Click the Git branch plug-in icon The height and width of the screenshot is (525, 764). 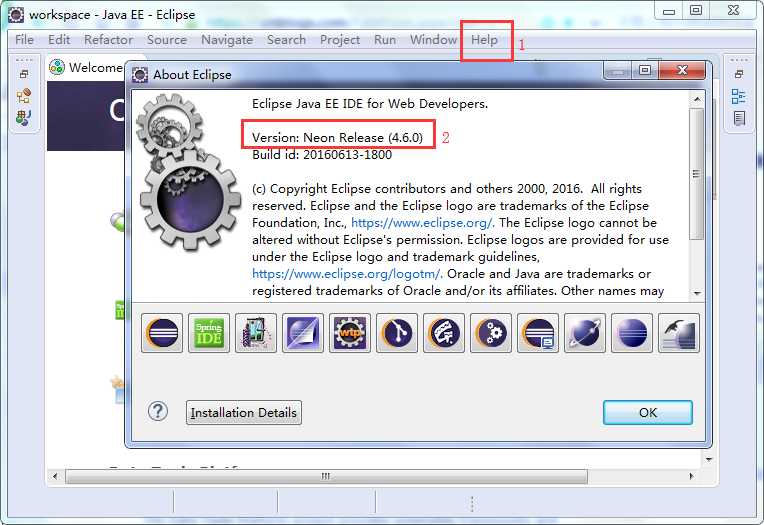[x=397, y=333]
